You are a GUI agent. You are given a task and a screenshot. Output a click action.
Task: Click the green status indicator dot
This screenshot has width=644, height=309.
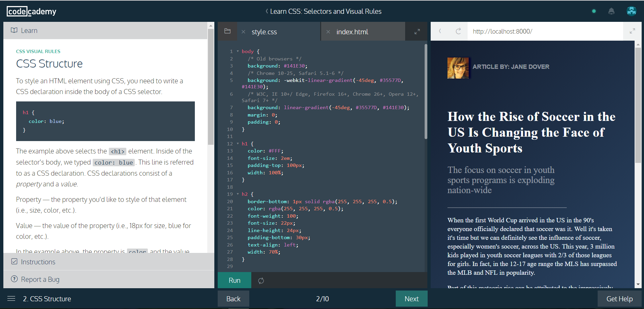click(x=594, y=11)
